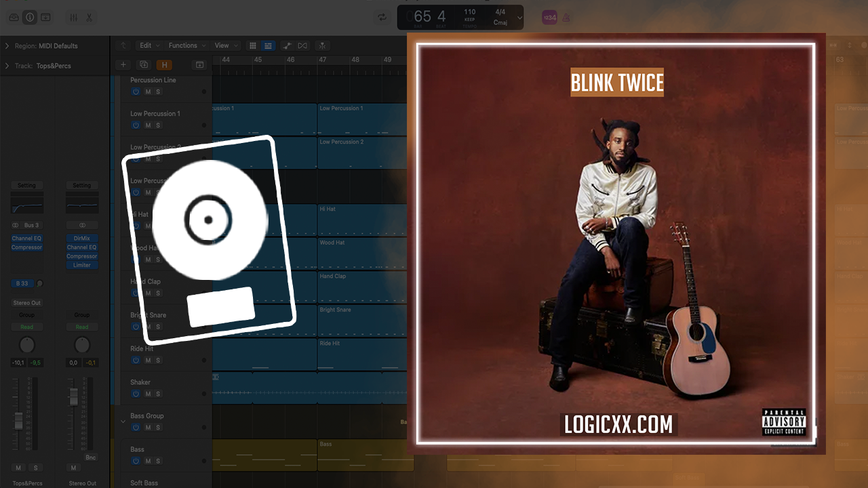The width and height of the screenshot is (868, 488).
Task: Click bar 47 on the ruler
Action: click(x=323, y=60)
